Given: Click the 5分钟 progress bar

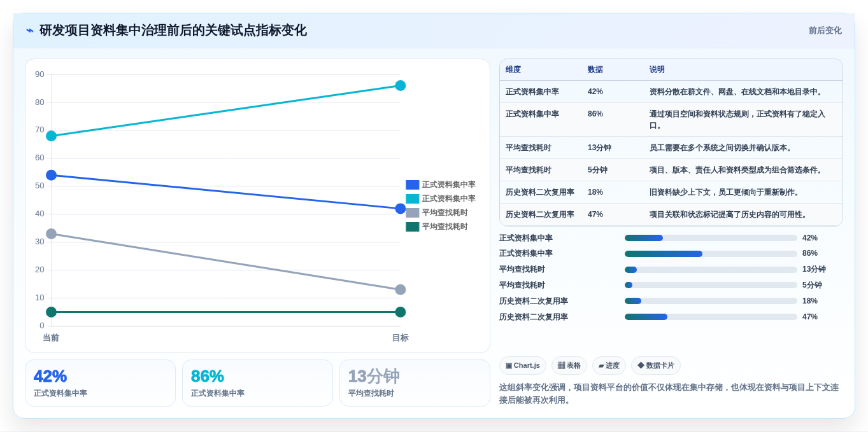Looking at the screenshot, I should tap(711, 285).
